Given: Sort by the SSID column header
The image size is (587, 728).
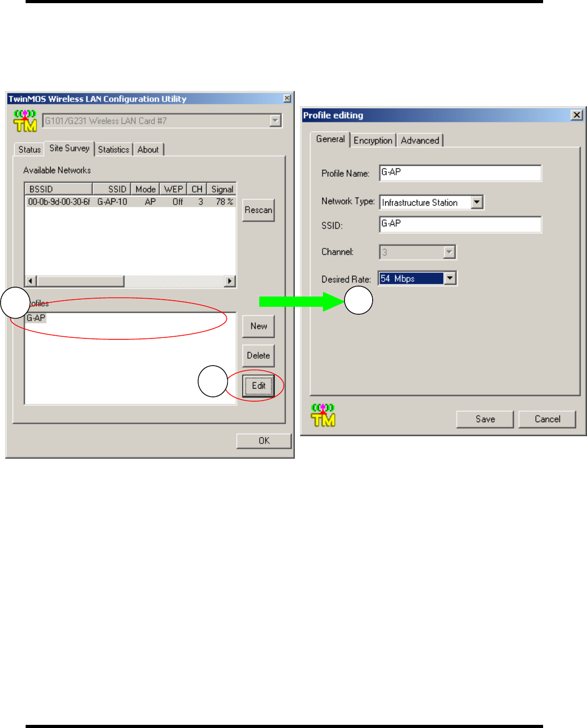Looking at the screenshot, I should [111, 189].
